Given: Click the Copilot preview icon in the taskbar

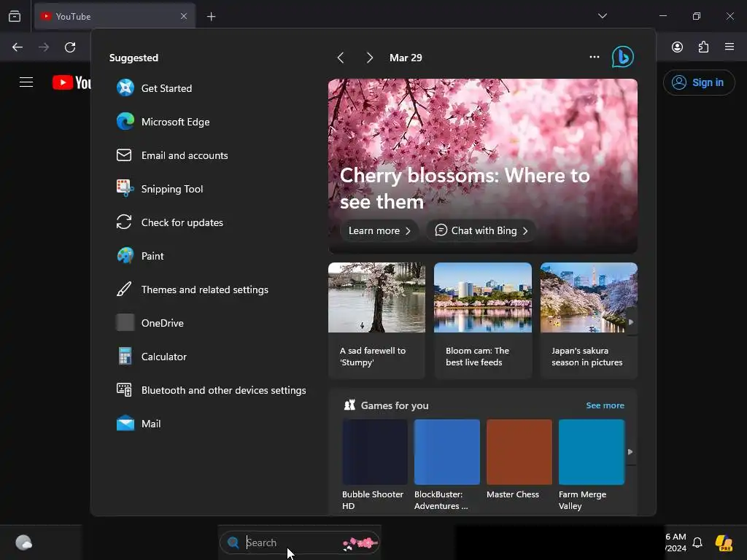Looking at the screenshot, I should click(x=724, y=542).
